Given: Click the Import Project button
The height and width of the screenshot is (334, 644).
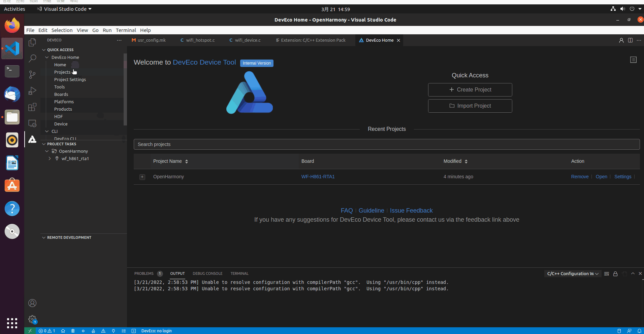Looking at the screenshot, I should (470, 106).
